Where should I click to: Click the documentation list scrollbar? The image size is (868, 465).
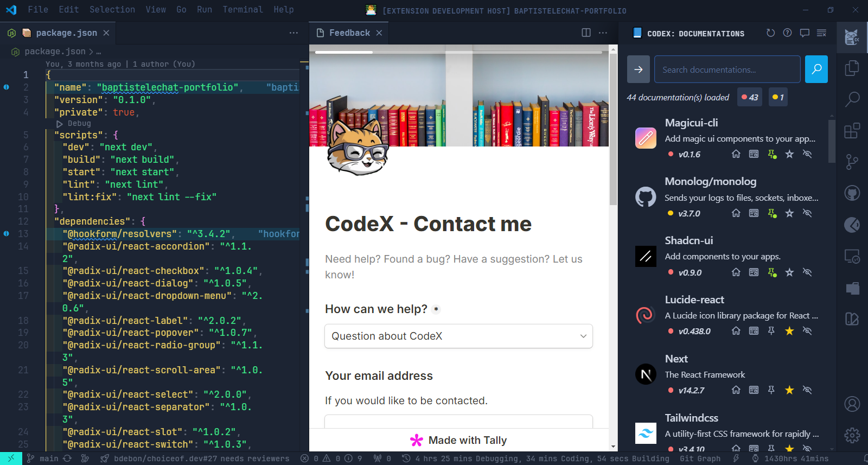pyautogui.click(x=832, y=141)
